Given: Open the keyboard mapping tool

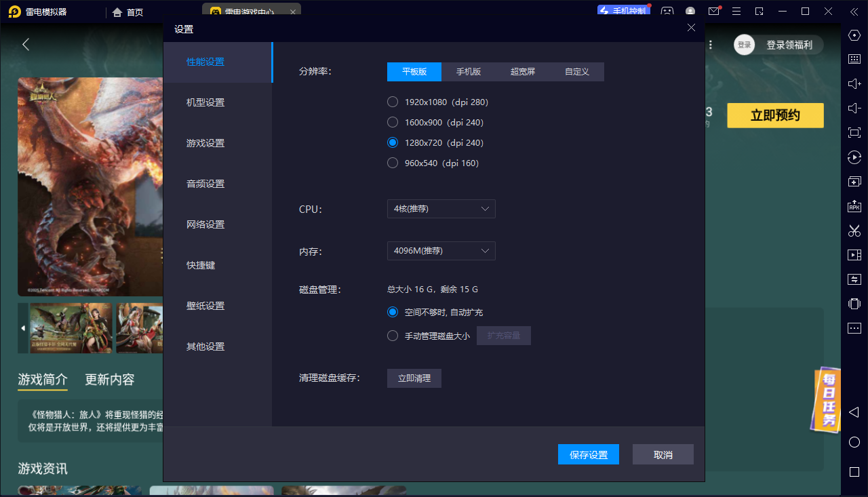Looking at the screenshot, I should 854,59.
